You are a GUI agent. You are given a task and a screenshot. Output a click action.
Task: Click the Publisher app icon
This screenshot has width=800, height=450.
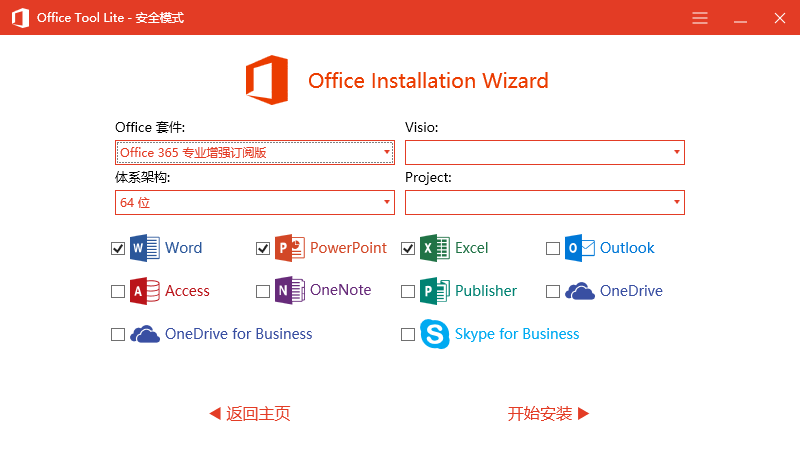(x=435, y=291)
